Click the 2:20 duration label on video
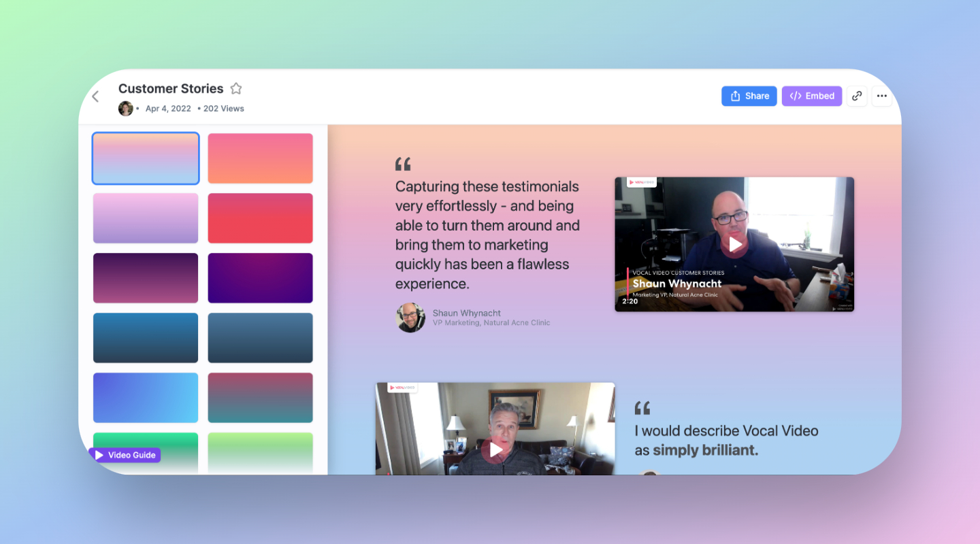980x544 pixels. point(630,301)
